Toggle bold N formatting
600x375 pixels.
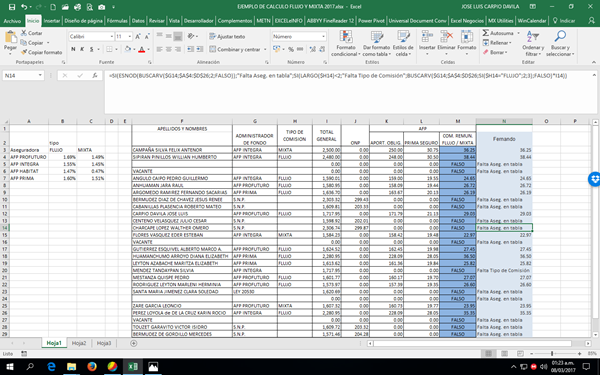tap(73, 49)
